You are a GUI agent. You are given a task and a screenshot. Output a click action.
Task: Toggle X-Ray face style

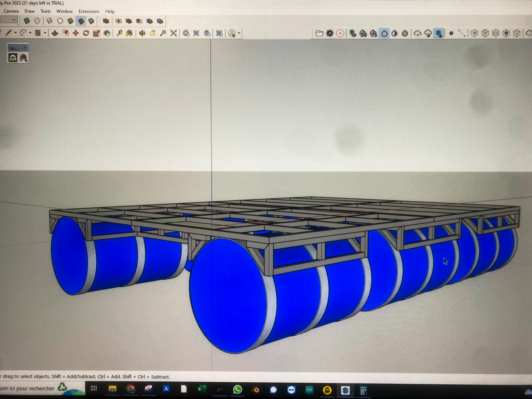coord(27,21)
